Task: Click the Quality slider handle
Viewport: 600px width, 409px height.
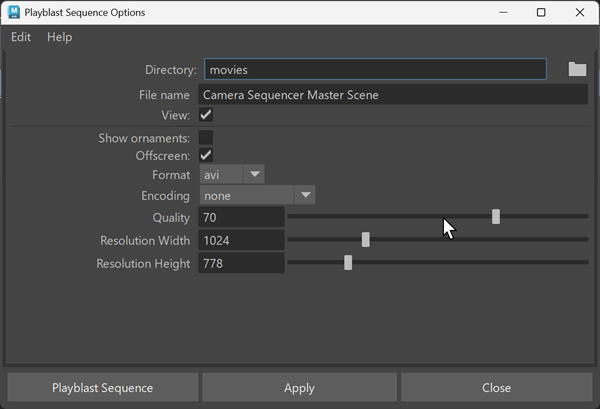Action: tap(496, 217)
